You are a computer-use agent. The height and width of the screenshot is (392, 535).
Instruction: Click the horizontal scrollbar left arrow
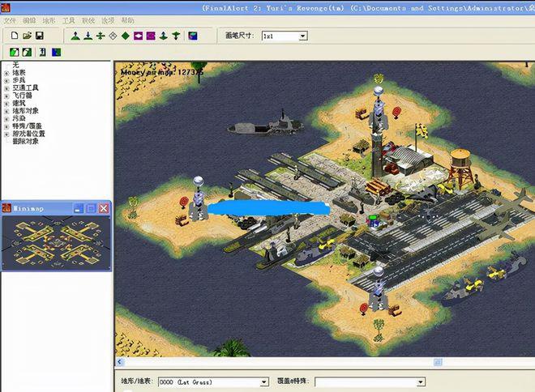119,362
